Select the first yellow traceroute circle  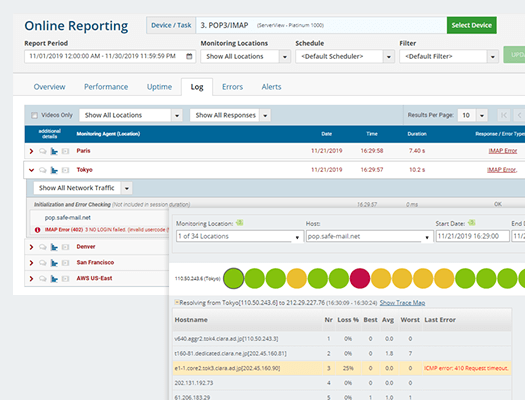click(297, 278)
